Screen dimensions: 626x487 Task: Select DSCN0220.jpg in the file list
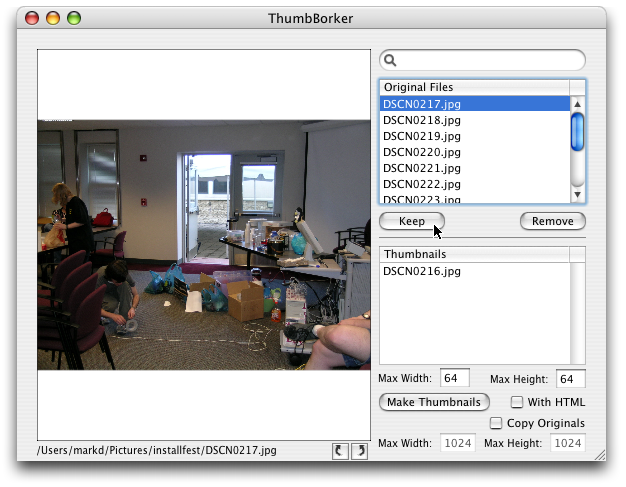tap(475, 152)
